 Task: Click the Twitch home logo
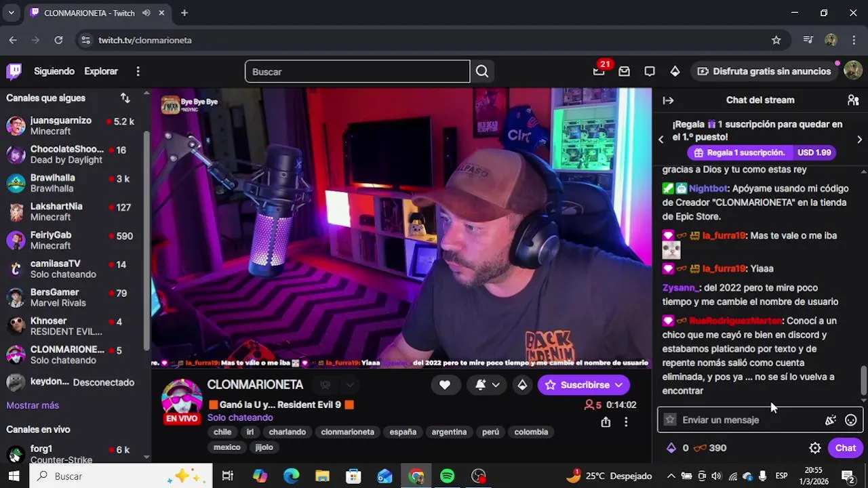[14, 71]
